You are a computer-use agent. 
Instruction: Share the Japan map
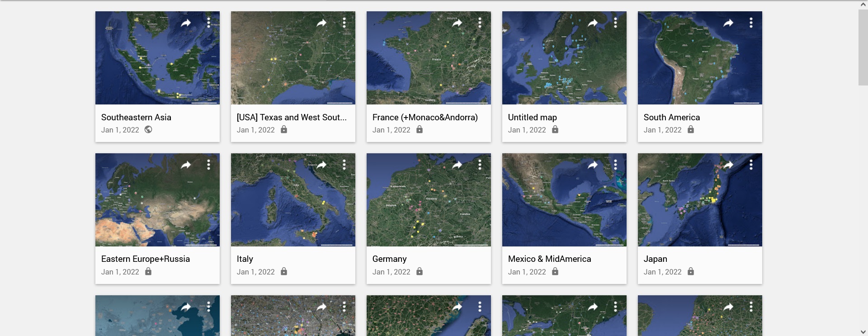point(728,165)
